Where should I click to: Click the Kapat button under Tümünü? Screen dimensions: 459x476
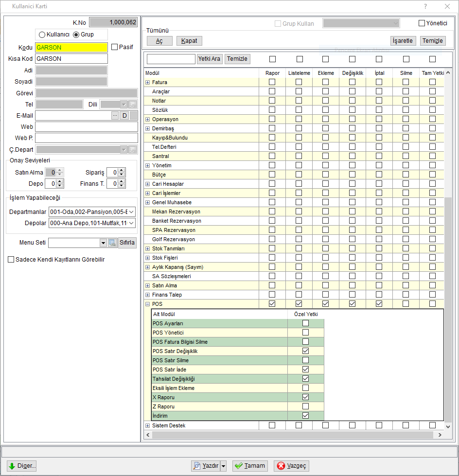coord(189,41)
